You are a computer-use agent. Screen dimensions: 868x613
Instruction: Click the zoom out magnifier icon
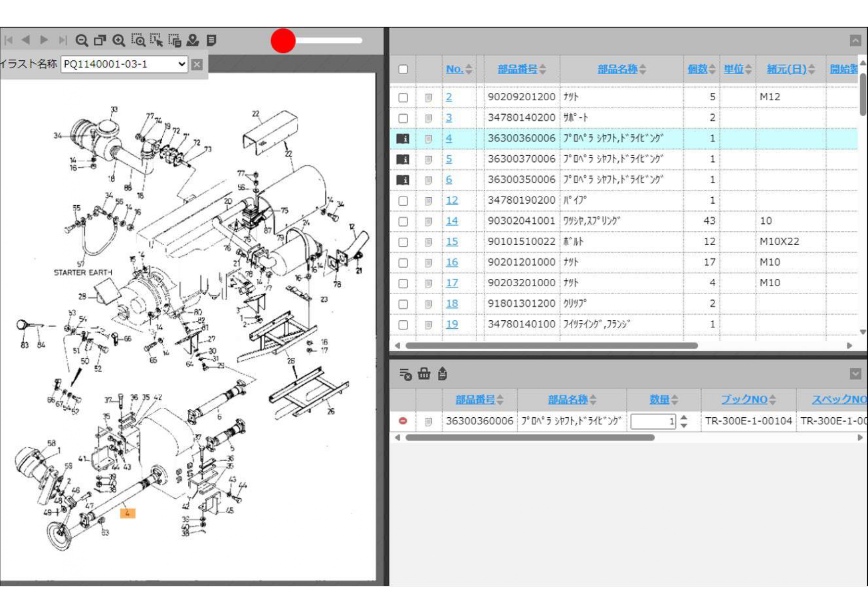click(82, 41)
